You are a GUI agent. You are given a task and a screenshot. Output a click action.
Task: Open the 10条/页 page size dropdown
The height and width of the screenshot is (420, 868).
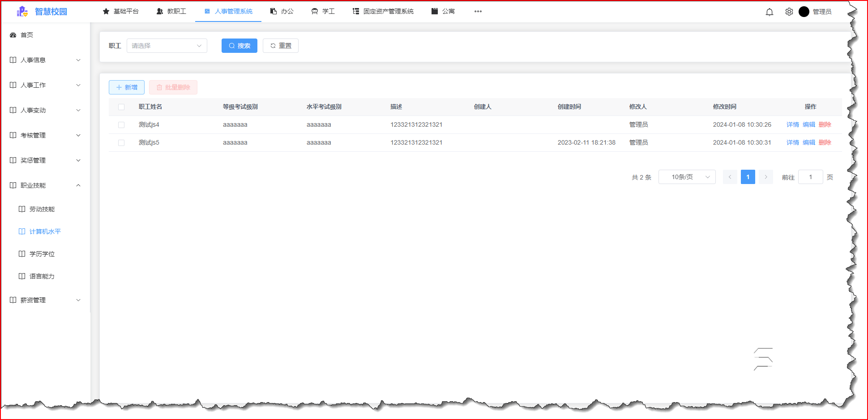click(x=687, y=177)
